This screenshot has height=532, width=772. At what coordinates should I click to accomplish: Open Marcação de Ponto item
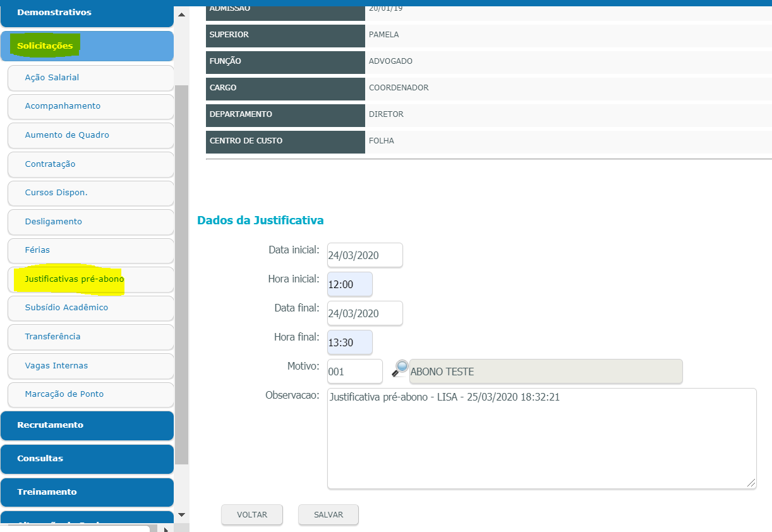pos(91,394)
